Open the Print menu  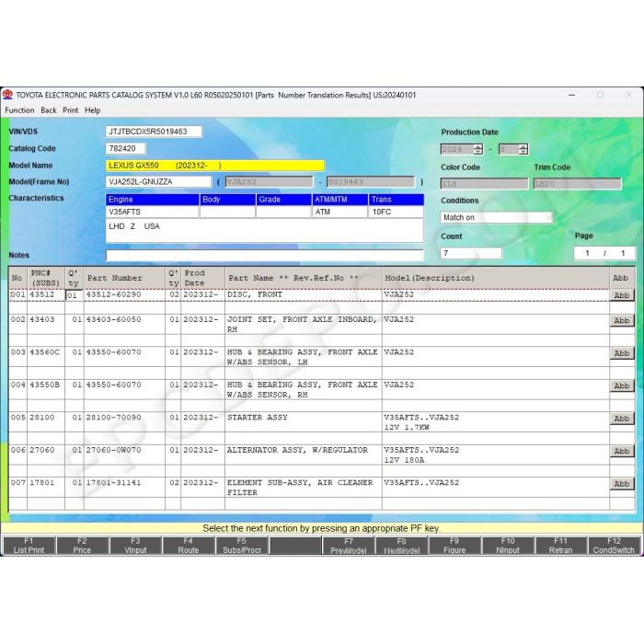(70, 110)
